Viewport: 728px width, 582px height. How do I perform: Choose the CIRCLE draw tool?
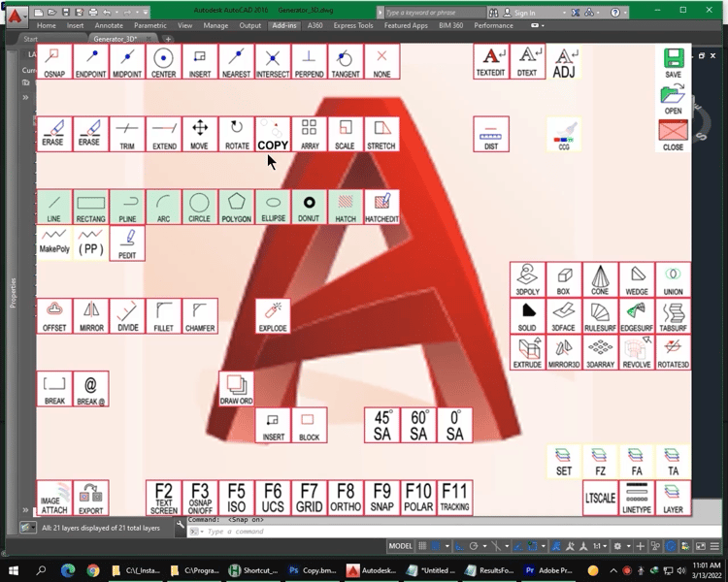(200, 207)
